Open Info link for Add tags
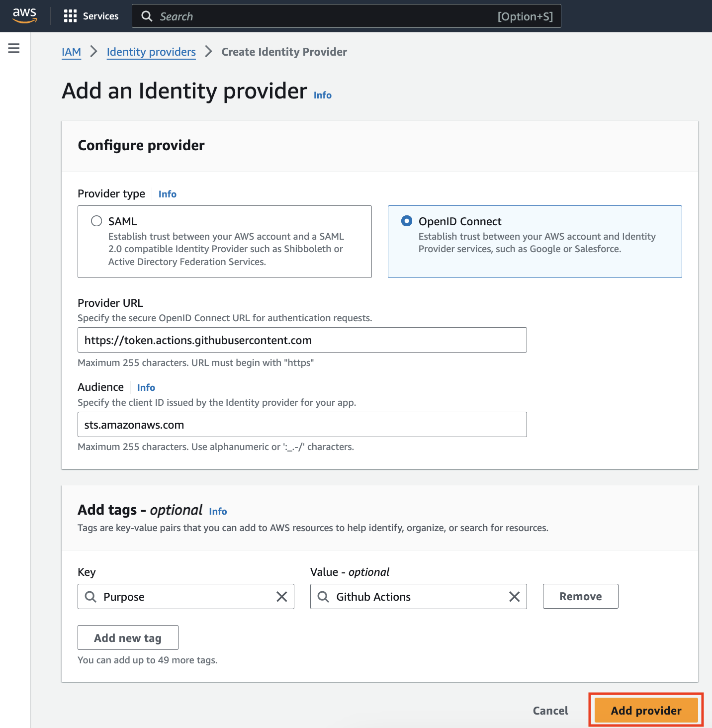The height and width of the screenshot is (728, 712). click(218, 512)
